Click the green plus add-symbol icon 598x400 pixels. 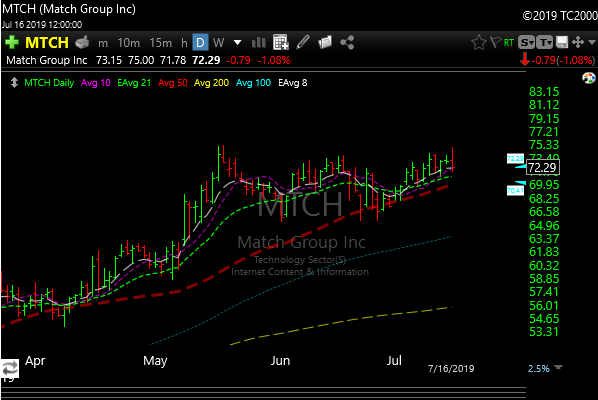tap(12, 42)
